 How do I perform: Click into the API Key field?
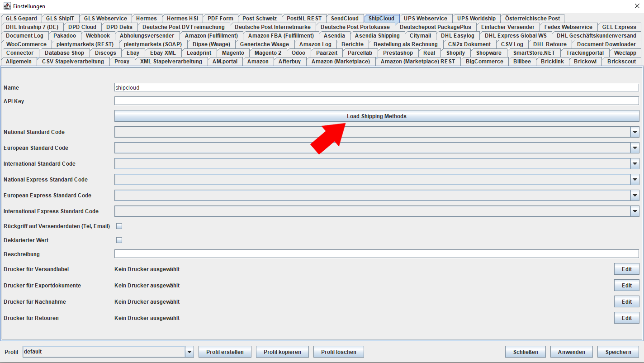(x=377, y=101)
